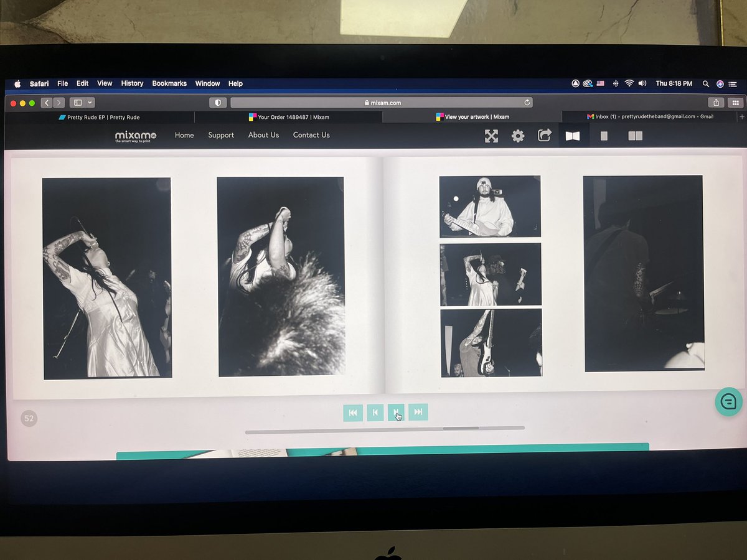Expand the sidebar options dropdown arrow

pyautogui.click(x=90, y=103)
